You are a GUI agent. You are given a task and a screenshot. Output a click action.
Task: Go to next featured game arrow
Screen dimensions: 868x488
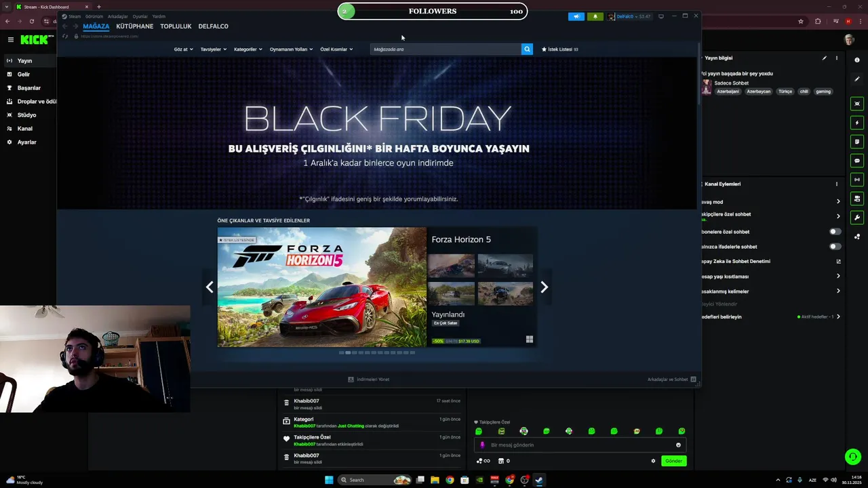pos(544,287)
